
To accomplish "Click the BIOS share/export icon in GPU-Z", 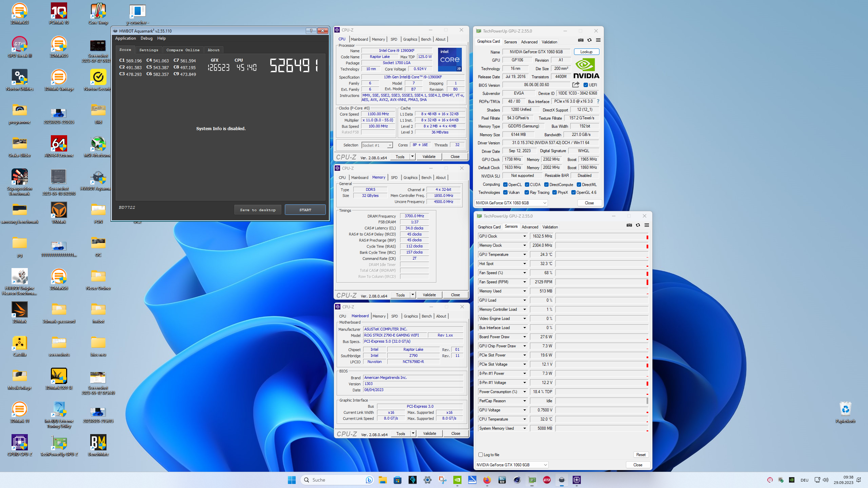I will point(576,85).
